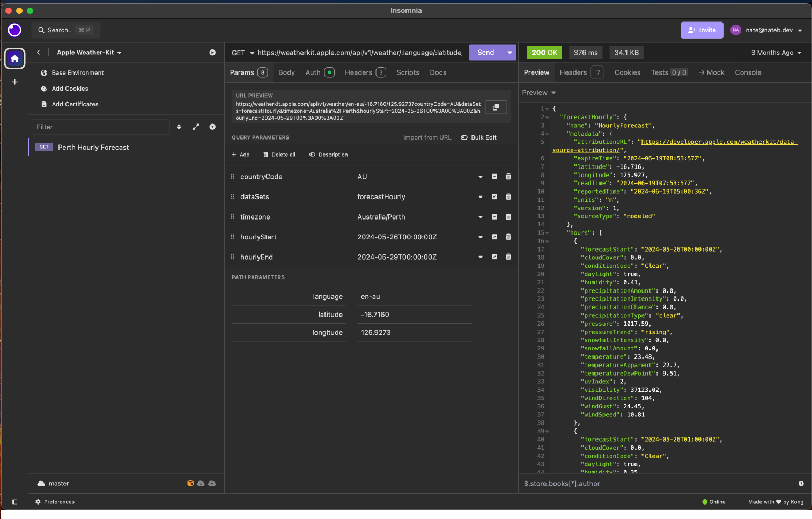Open the Console response tab
812x519 pixels.
[x=748, y=72]
